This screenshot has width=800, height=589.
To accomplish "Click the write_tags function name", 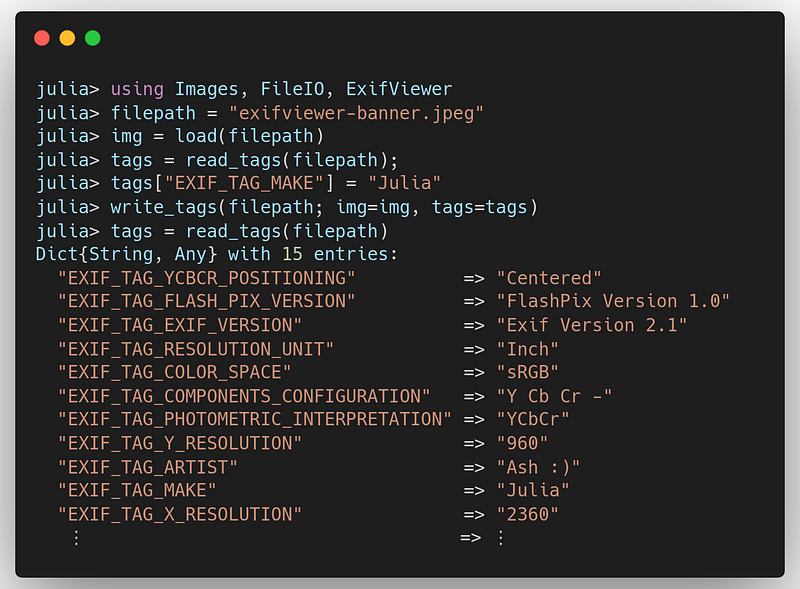I will pos(164,208).
